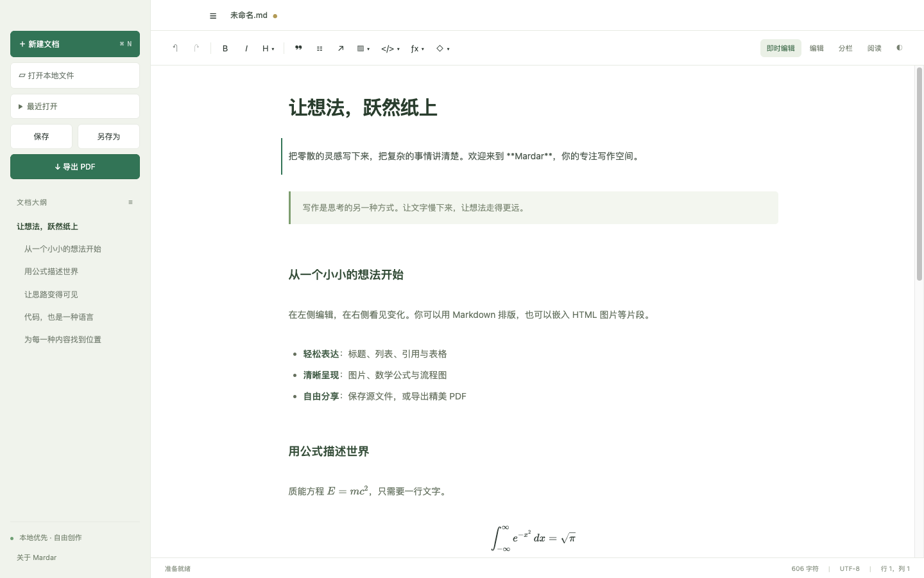
Task: Toggle dark mode with the half-circle icon
Action: tap(899, 48)
